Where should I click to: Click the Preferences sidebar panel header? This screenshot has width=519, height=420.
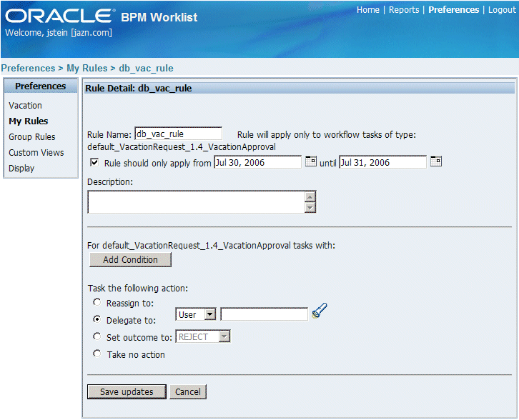click(x=40, y=86)
